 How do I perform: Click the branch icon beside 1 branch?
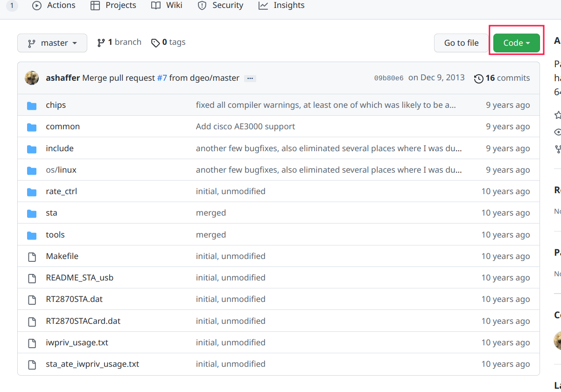pyautogui.click(x=101, y=42)
